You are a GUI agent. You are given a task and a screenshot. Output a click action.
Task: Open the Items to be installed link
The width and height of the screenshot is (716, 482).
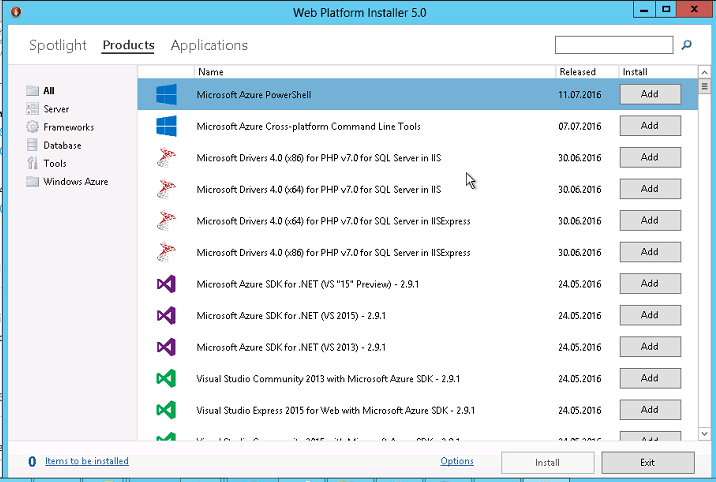click(x=86, y=461)
